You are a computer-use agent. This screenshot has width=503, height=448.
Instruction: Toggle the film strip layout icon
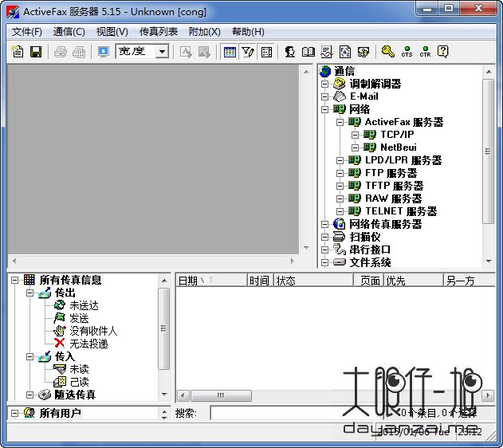pyautogui.click(x=266, y=52)
